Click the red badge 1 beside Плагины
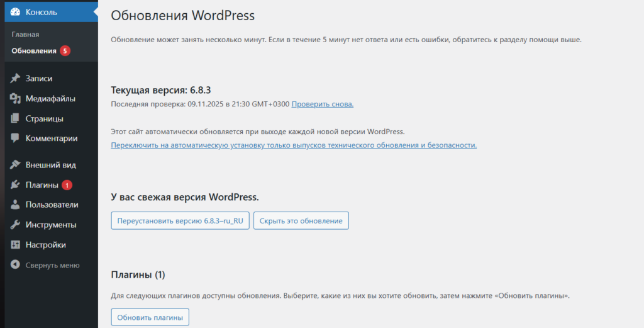The height and width of the screenshot is (328, 644). point(67,185)
